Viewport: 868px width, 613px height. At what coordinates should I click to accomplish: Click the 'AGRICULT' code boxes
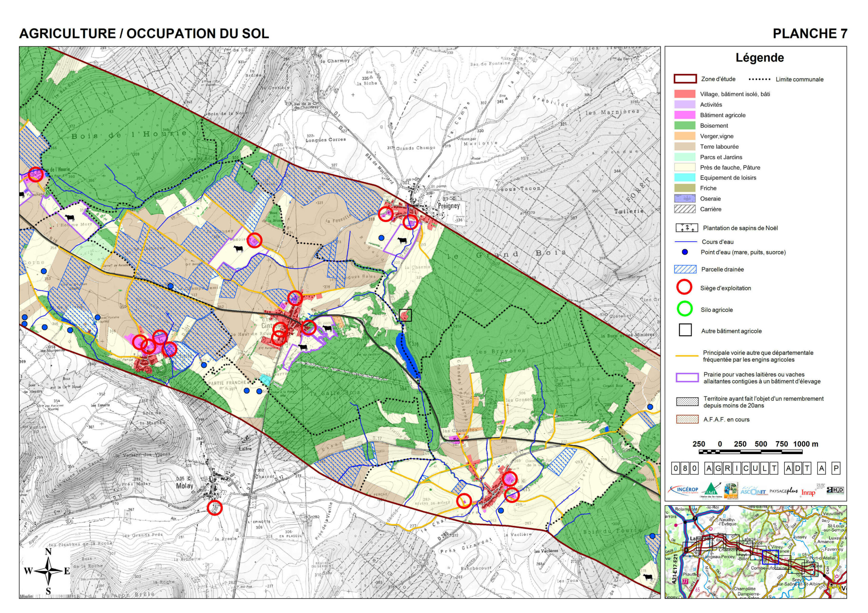741,469
